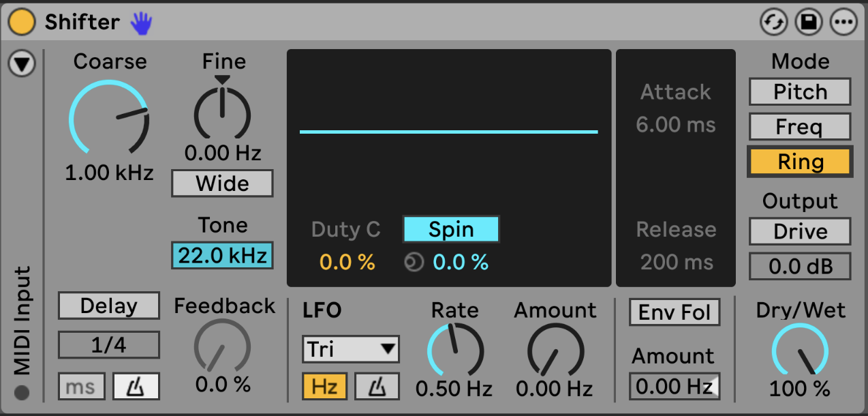The image size is (868, 416).
Task: Click the Dry/Wet knob
Action: [800, 351]
